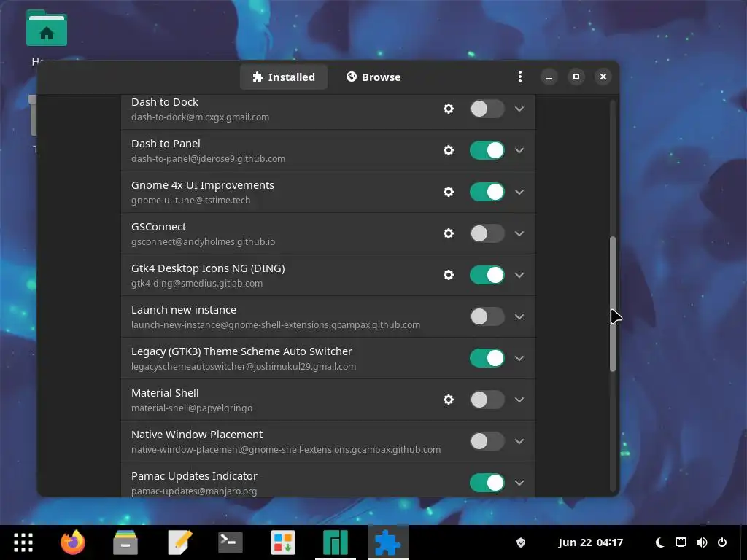Image resolution: width=747 pixels, height=560 pixels.
Task: Minimize the Extension Manager window
Action: pos(549,77)
